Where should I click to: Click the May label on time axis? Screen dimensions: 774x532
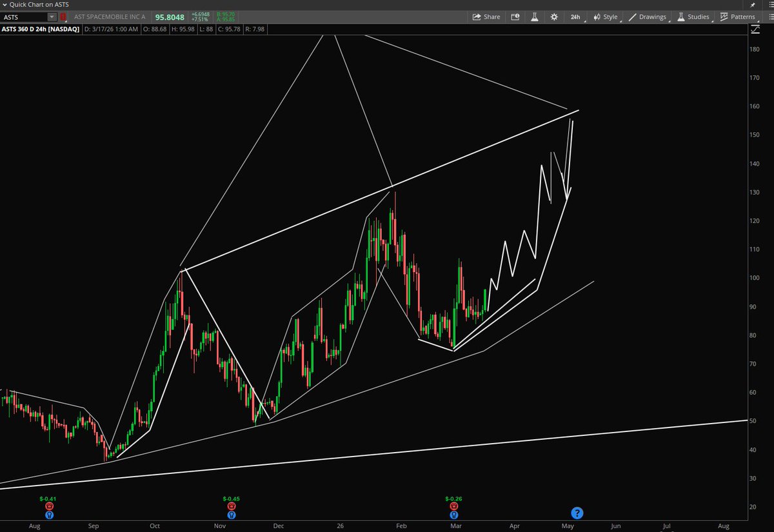[x=569, y=526]
